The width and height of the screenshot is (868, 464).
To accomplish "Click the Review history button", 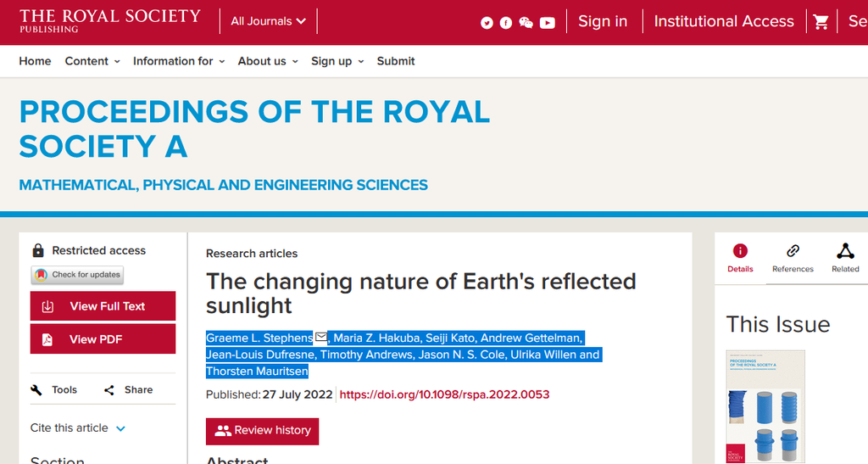I will pos(263,431).
